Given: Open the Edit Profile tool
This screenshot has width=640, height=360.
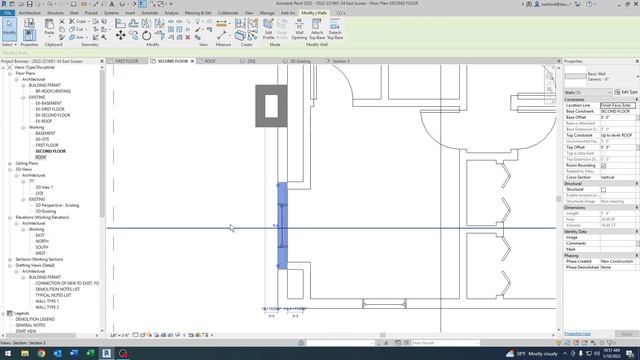Looking at the screenshot, I should 269,29.
